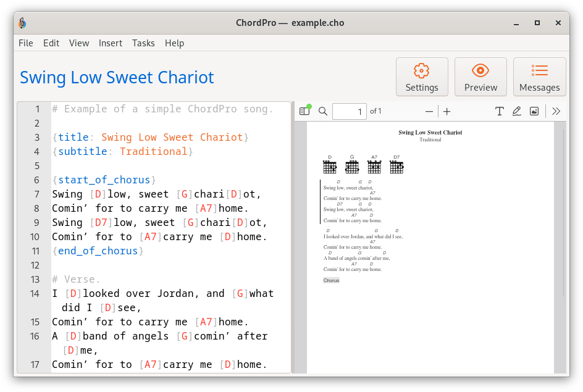The height and width of the screenshot is (392, 583).
Task: Select the draw annotation pen tool
Action: point(517,111)
